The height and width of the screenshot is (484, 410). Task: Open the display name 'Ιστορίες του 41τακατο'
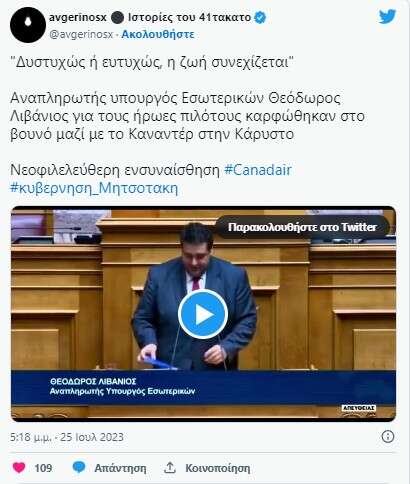tap(189, 17)
